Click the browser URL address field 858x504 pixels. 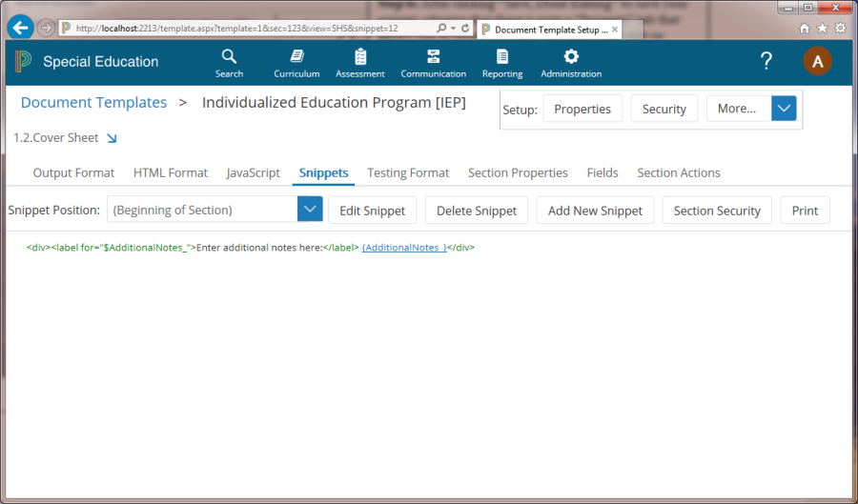(x=248, y=29)
